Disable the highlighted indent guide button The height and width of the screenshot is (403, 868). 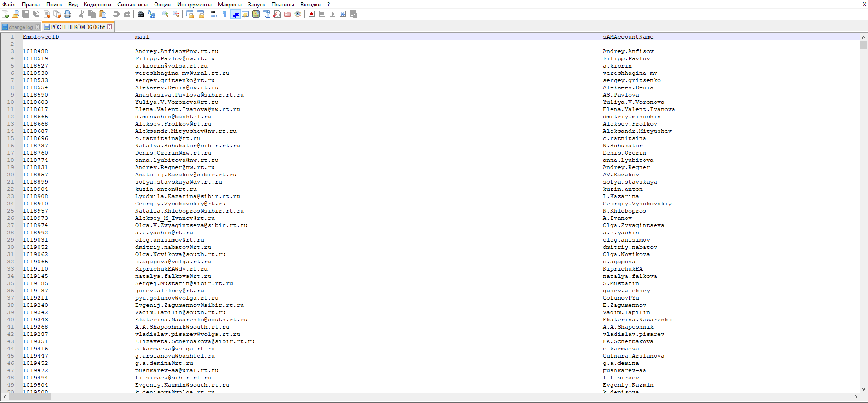(x=236, y=14)
